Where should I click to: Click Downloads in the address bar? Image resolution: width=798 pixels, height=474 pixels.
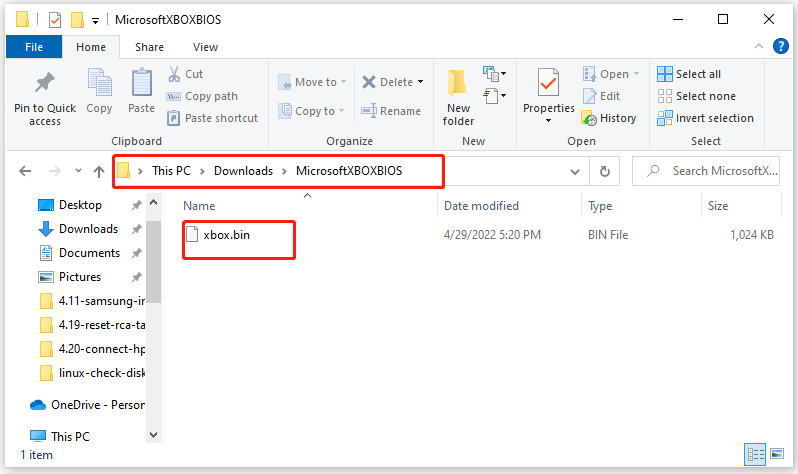coord(243,171)
